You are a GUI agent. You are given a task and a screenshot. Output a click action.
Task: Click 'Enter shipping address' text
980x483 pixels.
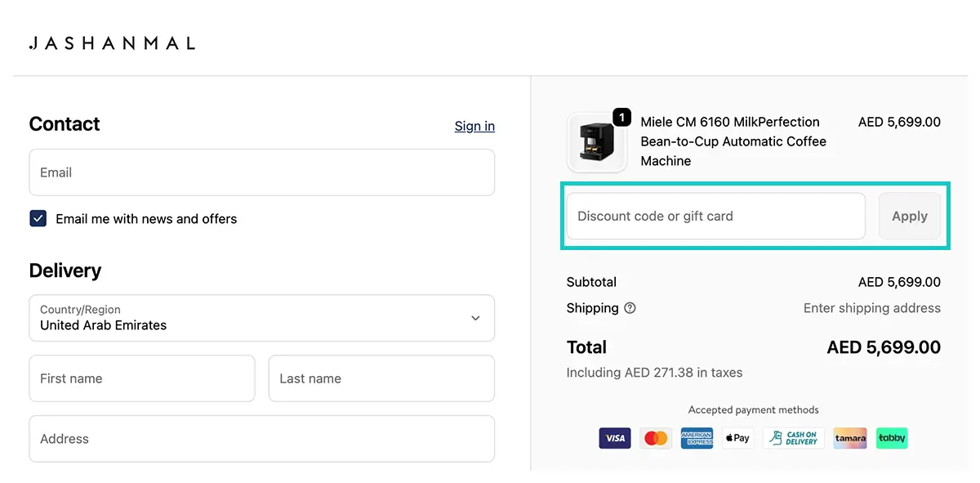[x=872, y=308]
